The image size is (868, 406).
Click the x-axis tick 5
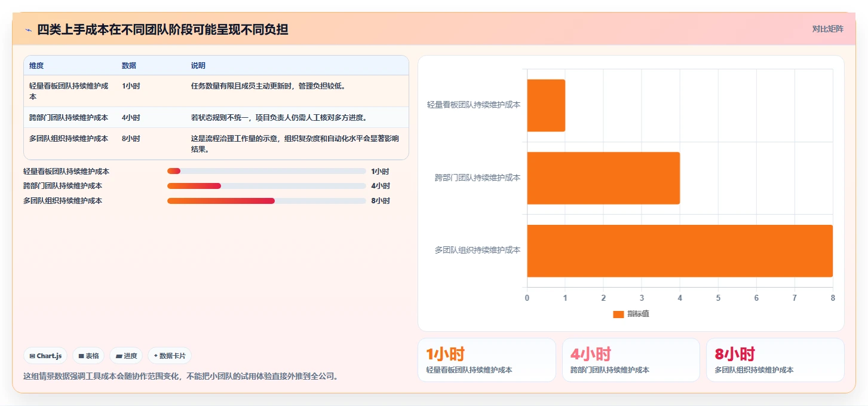[x=718, y=298]
